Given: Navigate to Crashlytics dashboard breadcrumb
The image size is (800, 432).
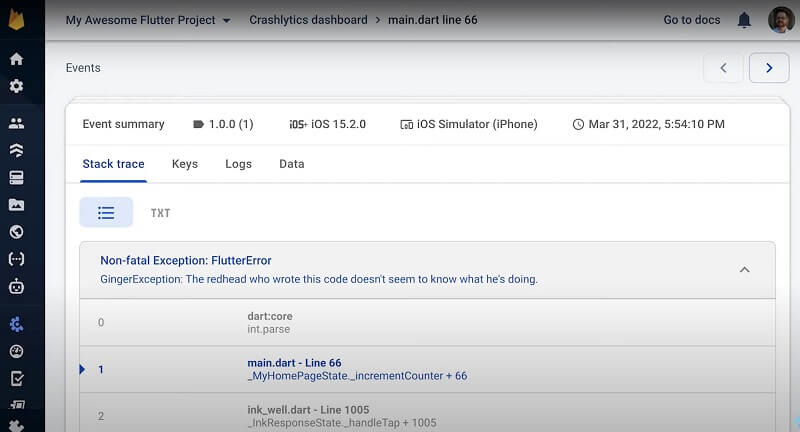Looking at the screenshot, I should tap(308, 20).
